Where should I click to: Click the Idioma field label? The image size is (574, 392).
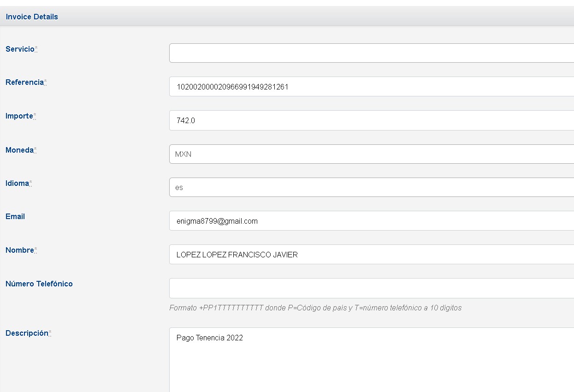click(x=17, y=183)
